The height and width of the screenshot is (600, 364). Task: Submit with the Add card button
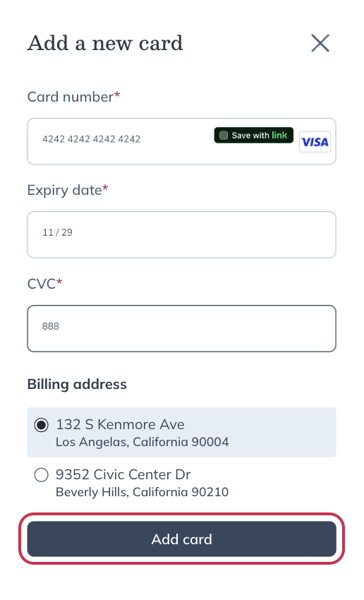(x=181, y=539)
